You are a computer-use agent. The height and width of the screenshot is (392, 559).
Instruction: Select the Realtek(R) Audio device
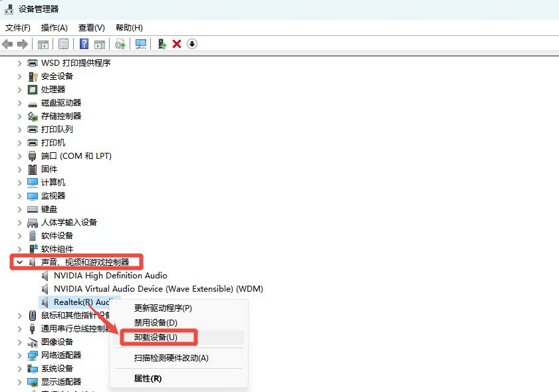[x=82, y=302]
